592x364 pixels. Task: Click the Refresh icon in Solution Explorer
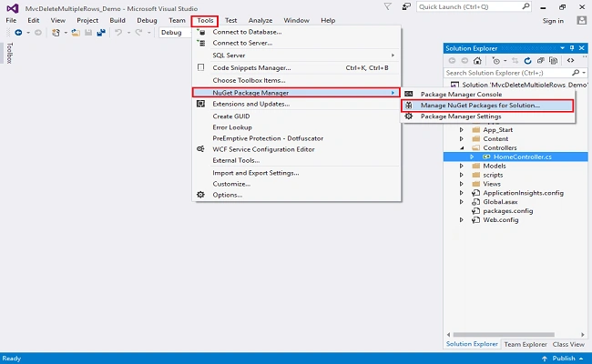528,60
